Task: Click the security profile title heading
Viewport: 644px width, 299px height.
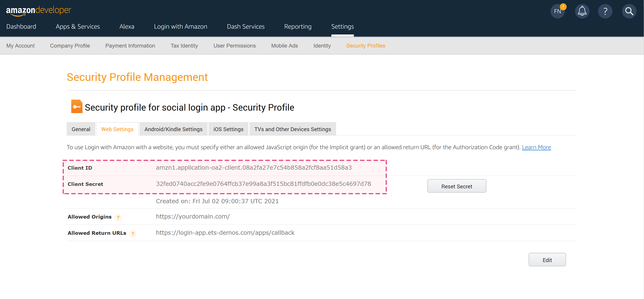Action: (x=190, y=107)
